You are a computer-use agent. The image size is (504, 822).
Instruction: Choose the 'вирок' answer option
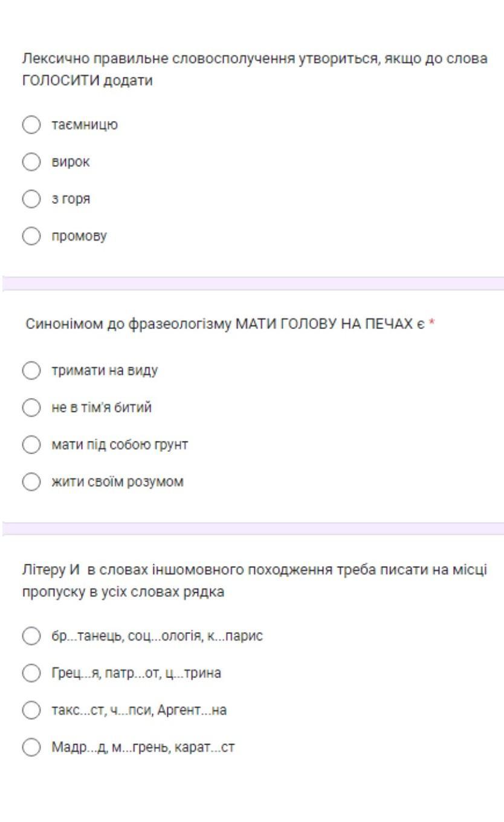[30, 162]
